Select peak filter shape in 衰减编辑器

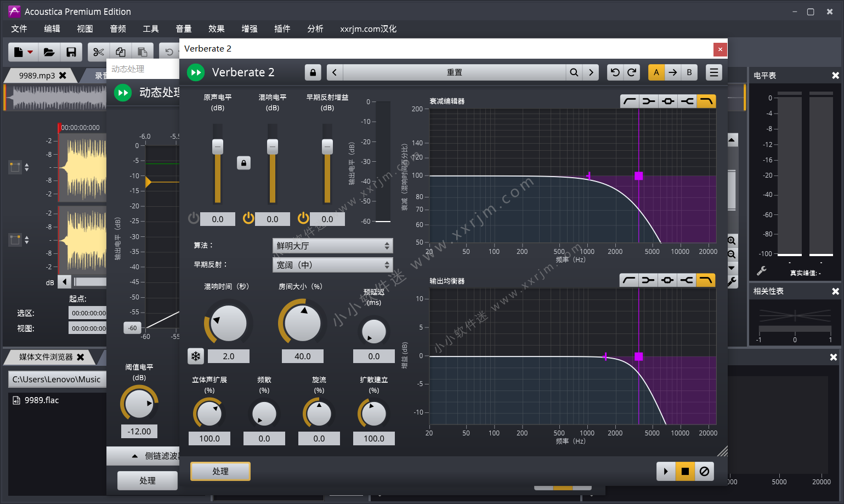[x=668, y=101]
